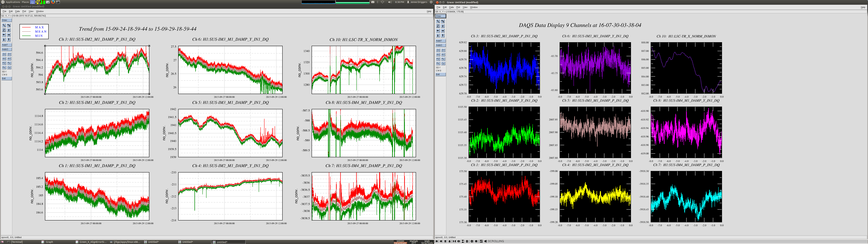Image resolution: width=868 pixels, height=244 pixels.
Task: Open Plot menu in left Grace window
Action: tap(24, 12)
